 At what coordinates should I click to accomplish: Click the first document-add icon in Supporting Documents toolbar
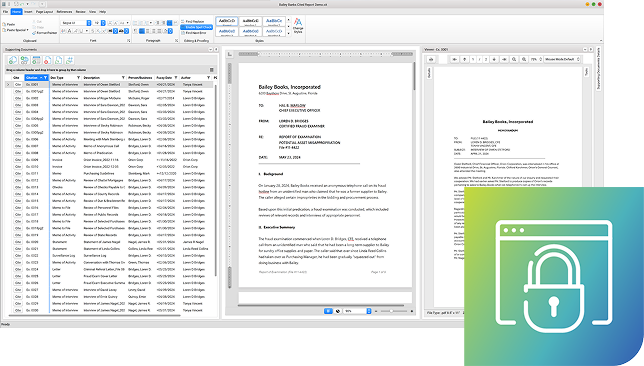[13, 60]
